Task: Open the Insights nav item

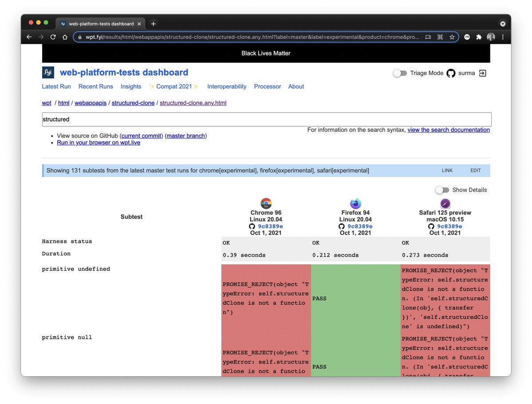Action: click(x=131, y=86)
